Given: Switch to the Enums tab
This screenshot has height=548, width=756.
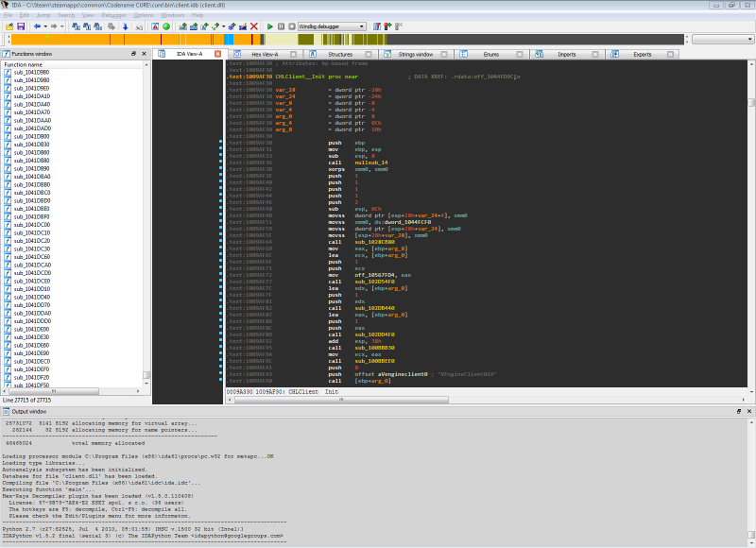Looking at the screenshot, I should pos(491,55).
